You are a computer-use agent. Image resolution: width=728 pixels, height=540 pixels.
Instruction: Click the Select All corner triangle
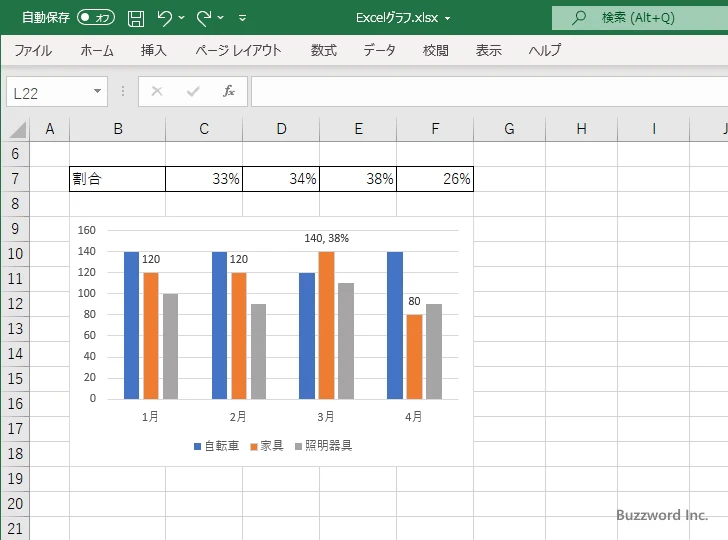pyautogui.click(x=17, y=130)
